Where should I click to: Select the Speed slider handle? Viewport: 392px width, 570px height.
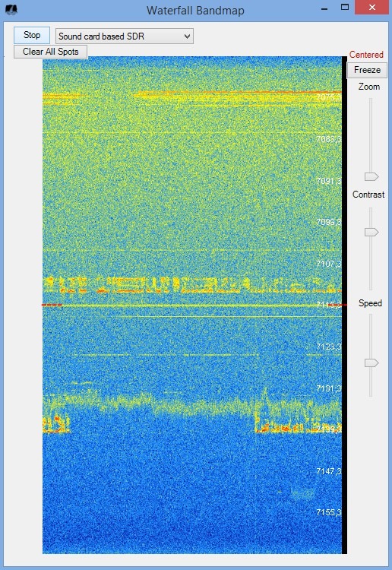pyautogui.click(x=371, y=363)
